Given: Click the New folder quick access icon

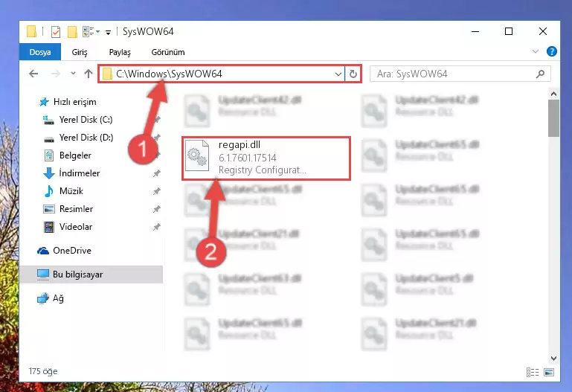Looking at the screenshot, I should pos(72,32).
